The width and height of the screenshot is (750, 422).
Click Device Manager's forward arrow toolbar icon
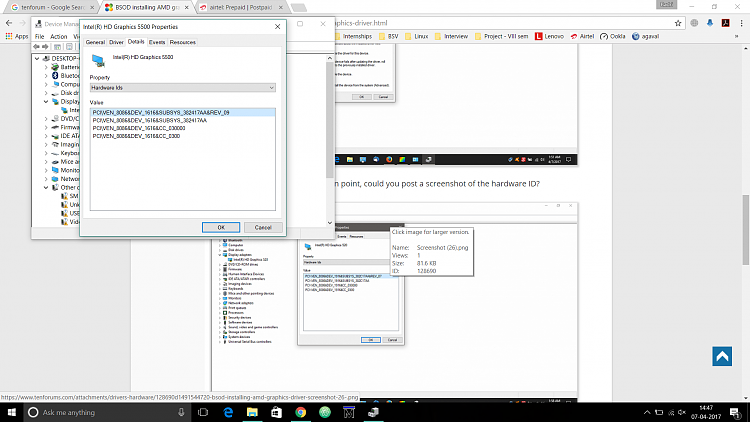point(45,46)
